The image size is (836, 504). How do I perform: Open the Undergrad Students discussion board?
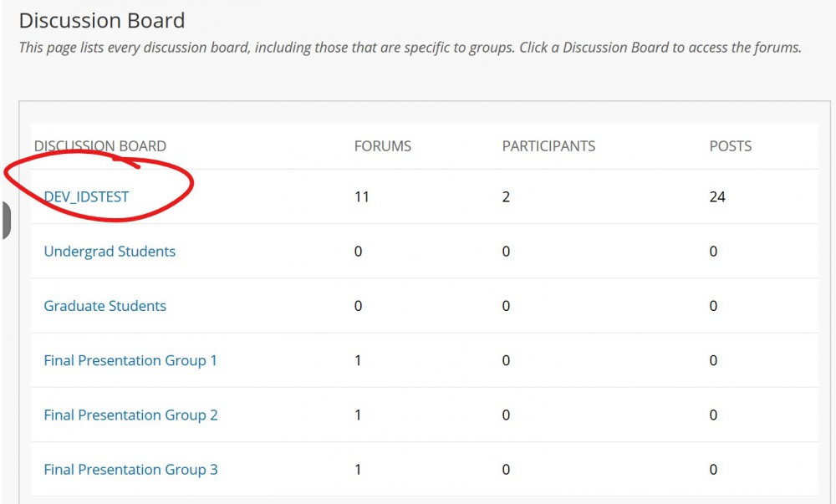(110, 251)
